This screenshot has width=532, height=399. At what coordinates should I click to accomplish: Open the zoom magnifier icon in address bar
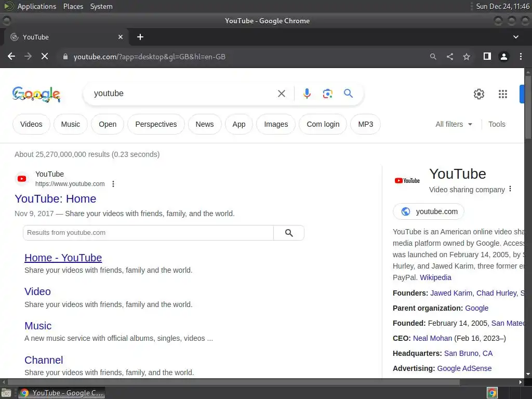(x=433, y=57)
